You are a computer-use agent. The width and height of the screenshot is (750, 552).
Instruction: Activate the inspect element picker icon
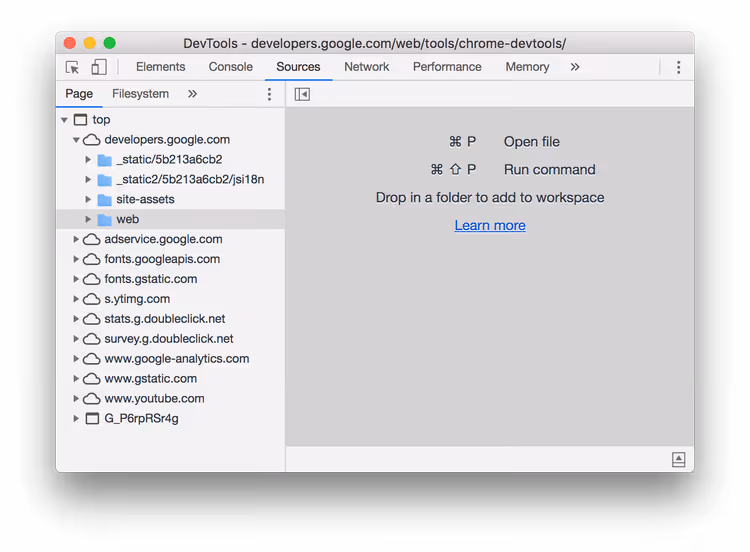tap(72, 67)
